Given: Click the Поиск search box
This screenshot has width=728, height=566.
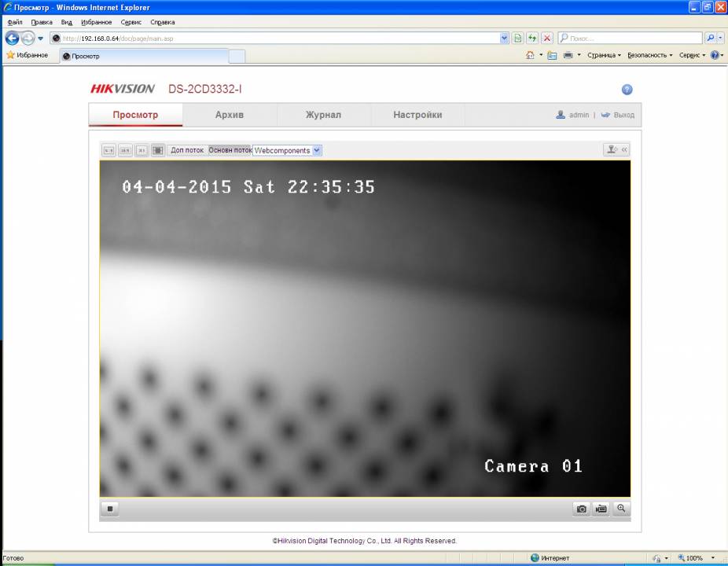Looking at the screenshot, I should (630, 39).
